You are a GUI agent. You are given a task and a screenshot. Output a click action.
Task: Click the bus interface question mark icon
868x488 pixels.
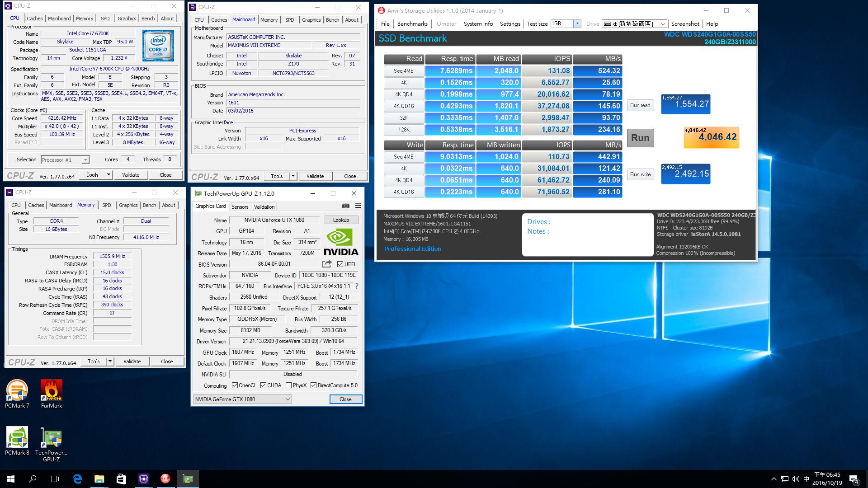(x=357, y=286)
